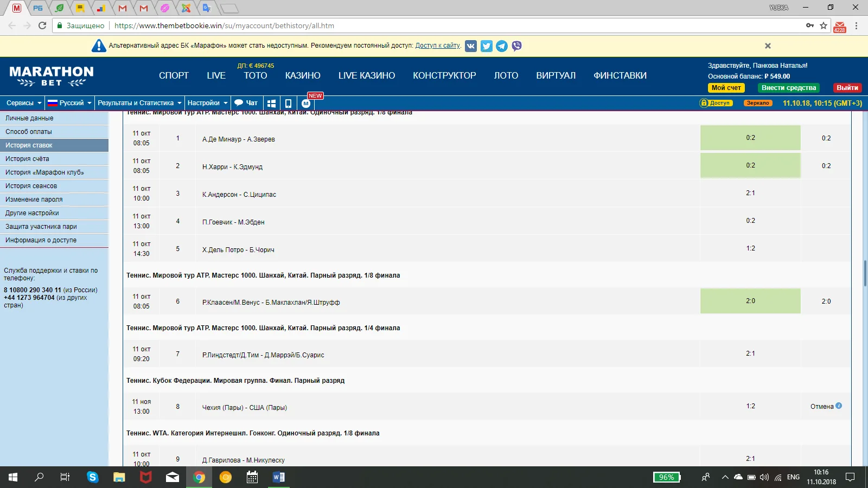Open the Task View taskbar icon
This screenshot has width=868, height=488.
pos(65,477)
